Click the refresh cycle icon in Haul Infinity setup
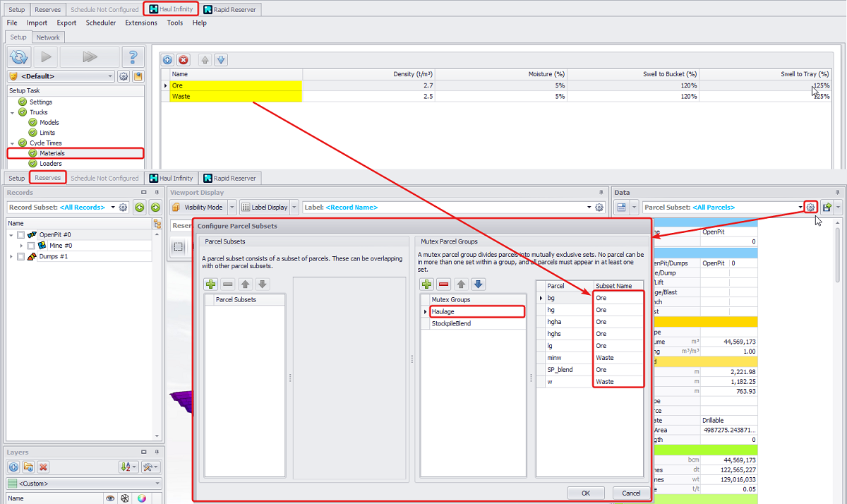The height and width of the screenshot is (504, 847). [x=20, y=56]
